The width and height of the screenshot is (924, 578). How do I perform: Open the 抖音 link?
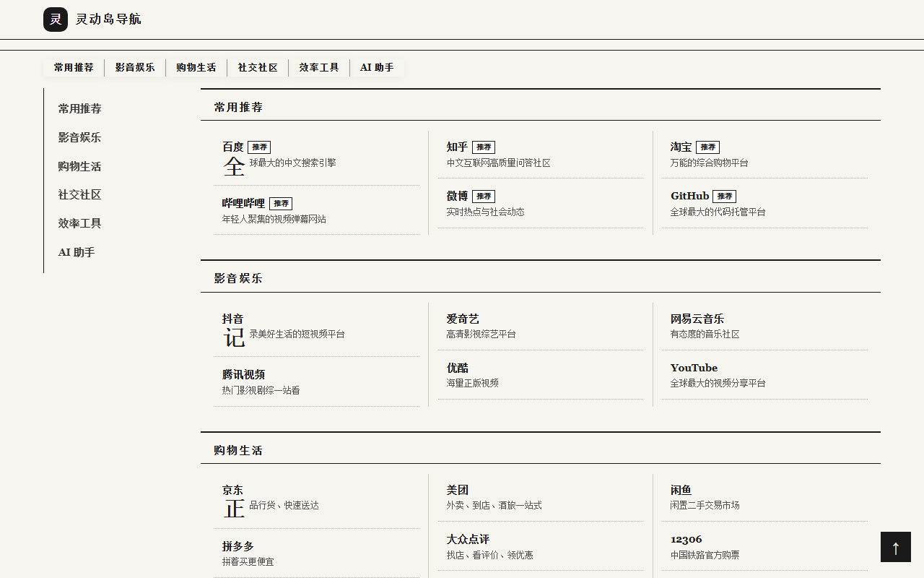tap(233, 319)
